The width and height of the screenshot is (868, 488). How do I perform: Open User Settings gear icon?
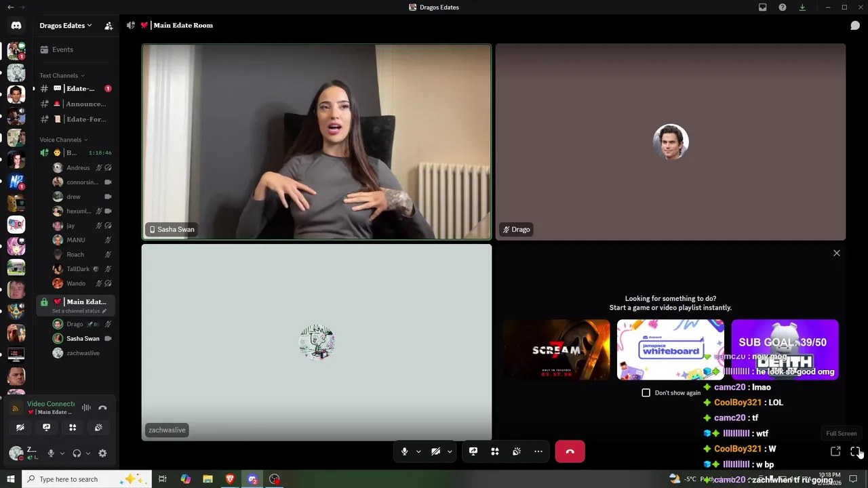[x=102, y=453]
